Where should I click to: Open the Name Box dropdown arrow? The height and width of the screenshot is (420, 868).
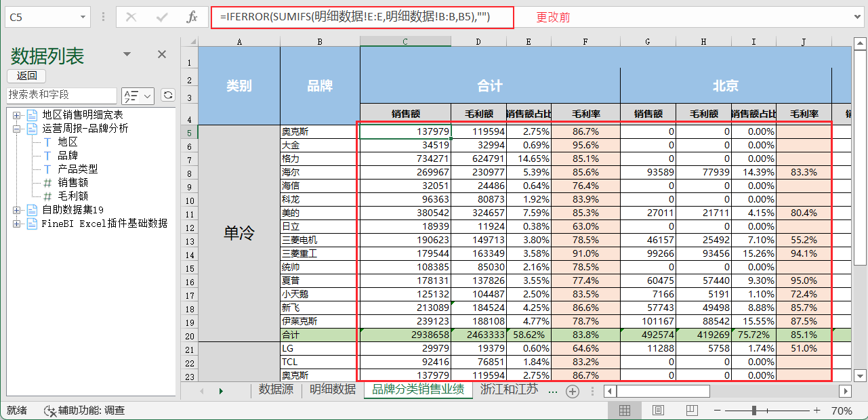[83, 18]
